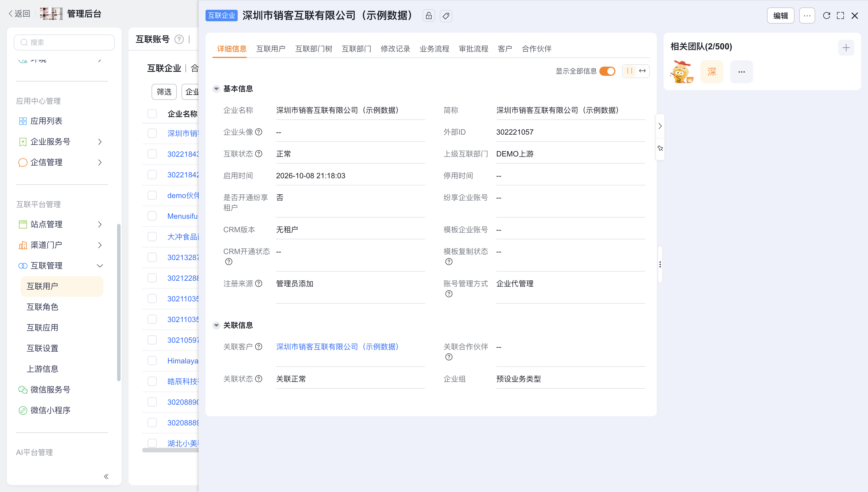Click the fullscreen expand icon

[840, 16]
